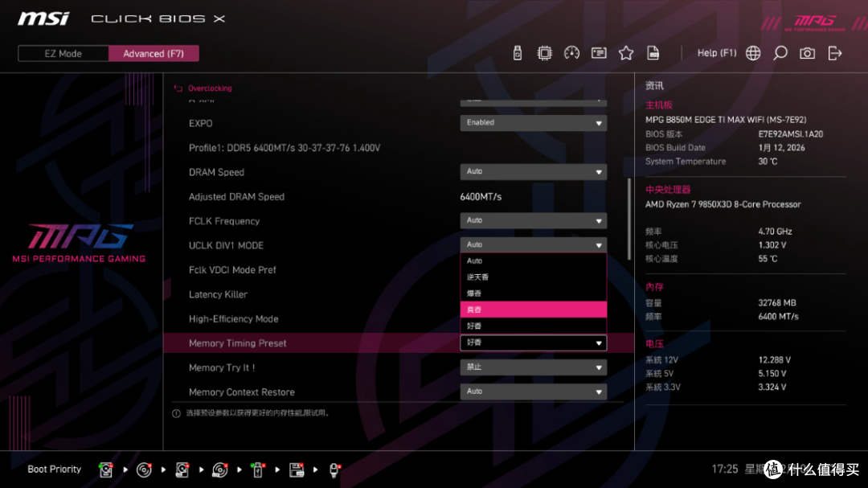The image size is (868, 488).
Task: Select the fourth boot device USB CD icon
Action: 219,470
